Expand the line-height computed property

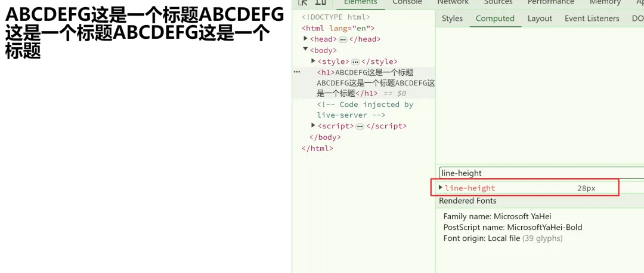pos(441,188)
